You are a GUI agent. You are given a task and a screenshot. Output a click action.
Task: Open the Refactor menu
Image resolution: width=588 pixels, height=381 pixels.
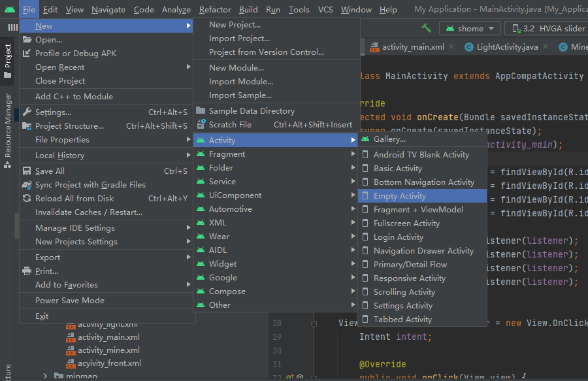(215, 9)
